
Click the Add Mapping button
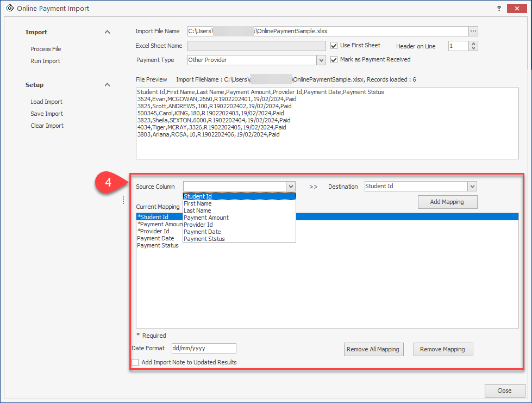tap(447, 202)
